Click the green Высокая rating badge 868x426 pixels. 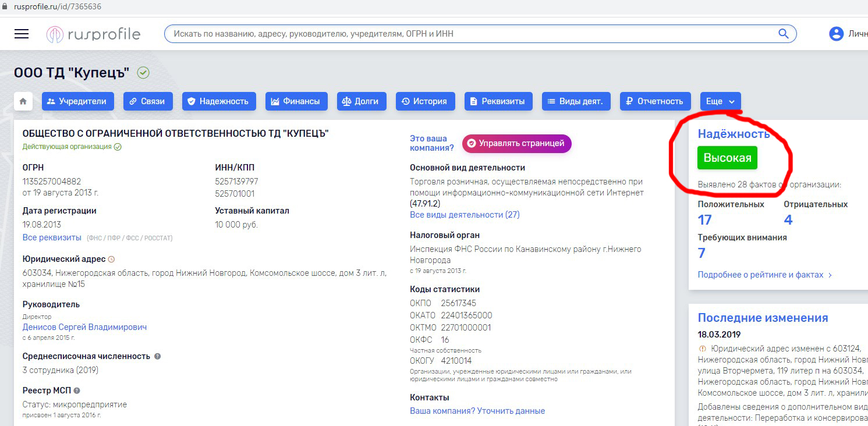click(727, 158)
